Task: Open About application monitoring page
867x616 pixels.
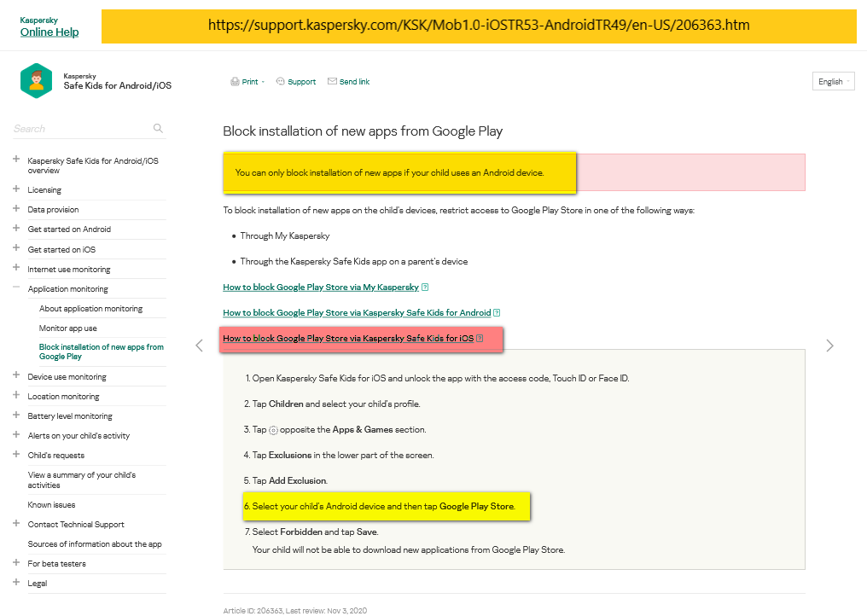Action: (90, 309)
